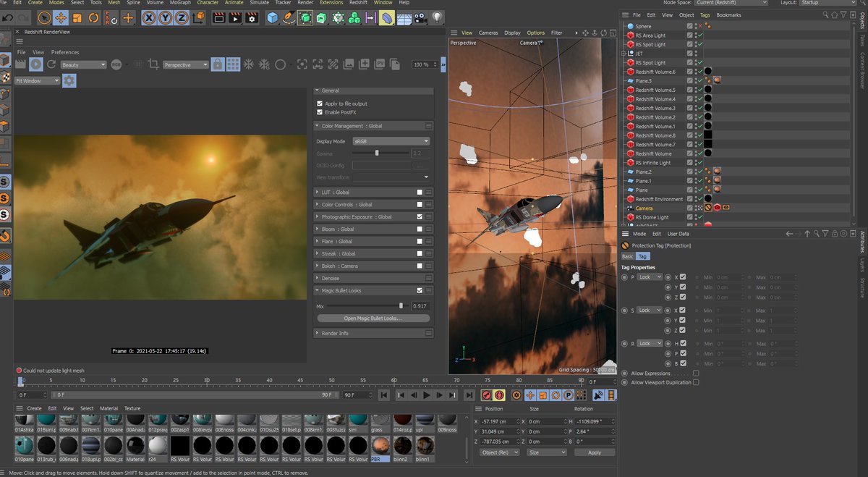Select Redshift Environment in Object Manager
This screenshot has height=477, width=868.
(x=659, y=199)
